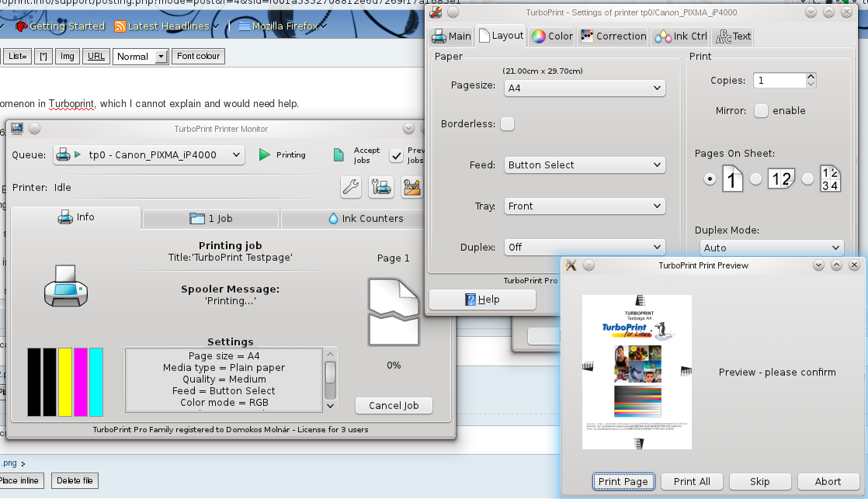Click the Accept Jobs document icon
This screenshot has height=499, width=868.
[339, 155]
